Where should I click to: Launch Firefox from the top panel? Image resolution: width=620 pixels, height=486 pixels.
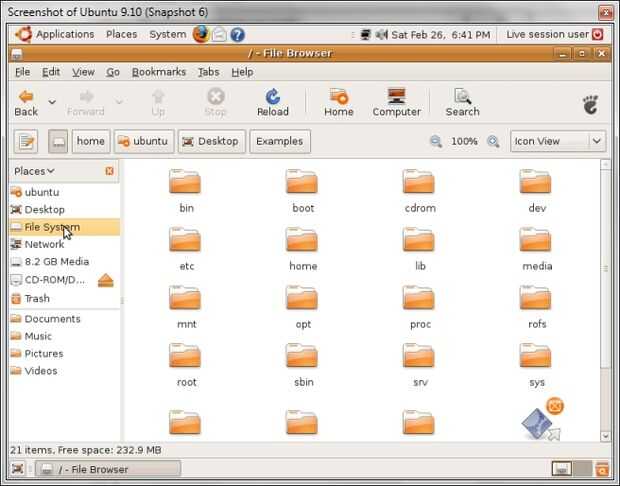tap(201, 34)
